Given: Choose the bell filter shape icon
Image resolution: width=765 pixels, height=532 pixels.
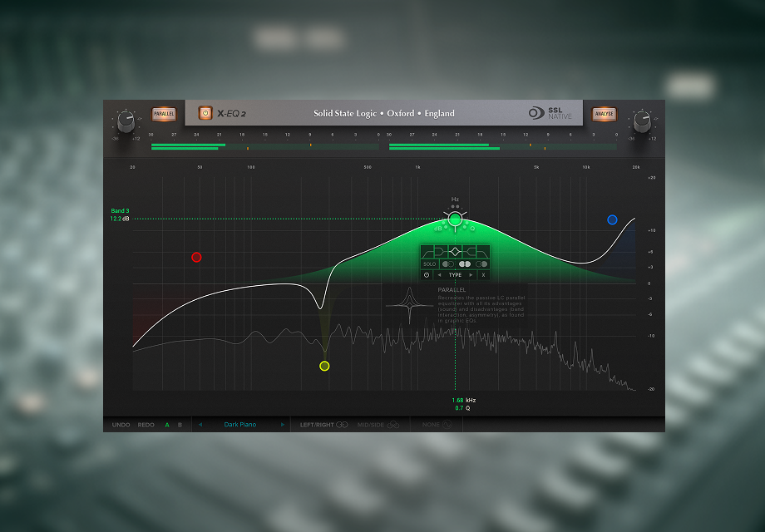Looking at the screenshot, I should coord(455,252).
